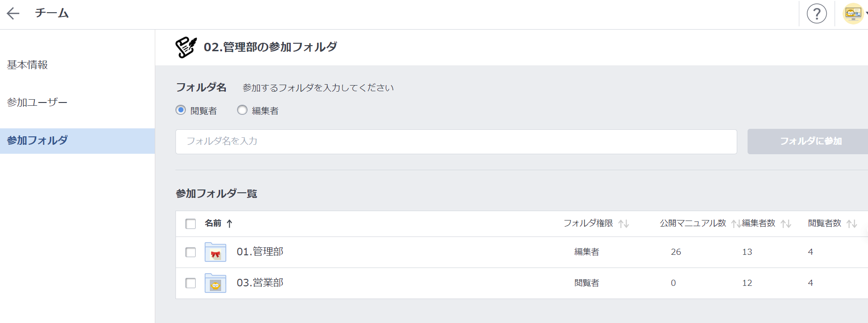Click the 01.管理部 folder icon

tap(215, 252)
